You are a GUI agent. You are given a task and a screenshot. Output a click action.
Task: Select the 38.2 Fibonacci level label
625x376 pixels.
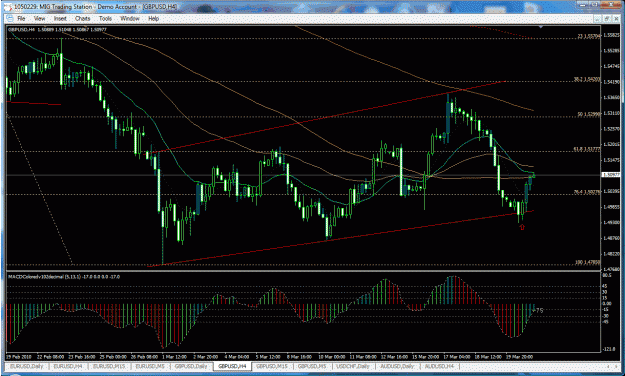point(587,80)
